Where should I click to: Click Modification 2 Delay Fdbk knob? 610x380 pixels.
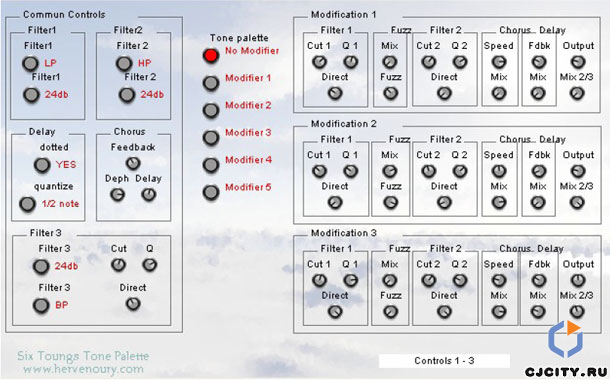click(x=538, y=171)
